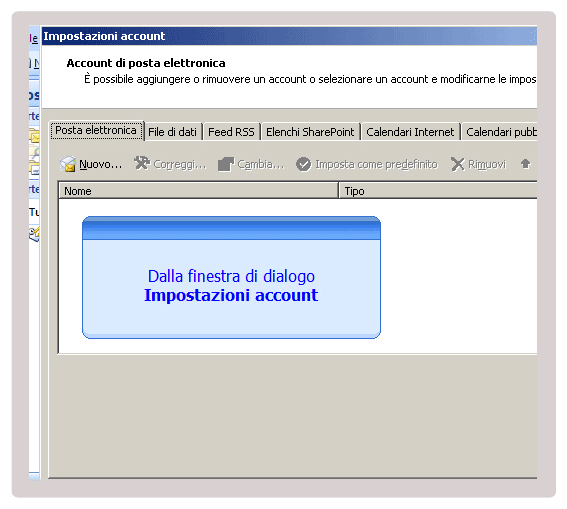Click the blue Impostazioni account callout box
This screenshot has width=567, height=509.
[x=231, y=278]
